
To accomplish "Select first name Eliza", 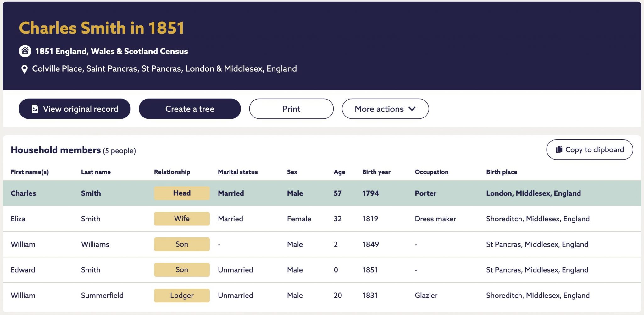I will point(18,219).
